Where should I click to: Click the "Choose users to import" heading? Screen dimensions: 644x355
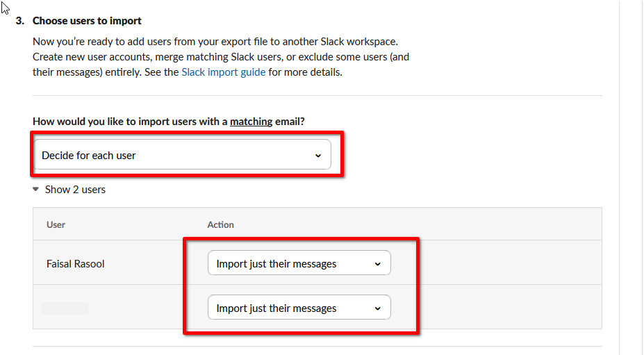click(87, 21)
